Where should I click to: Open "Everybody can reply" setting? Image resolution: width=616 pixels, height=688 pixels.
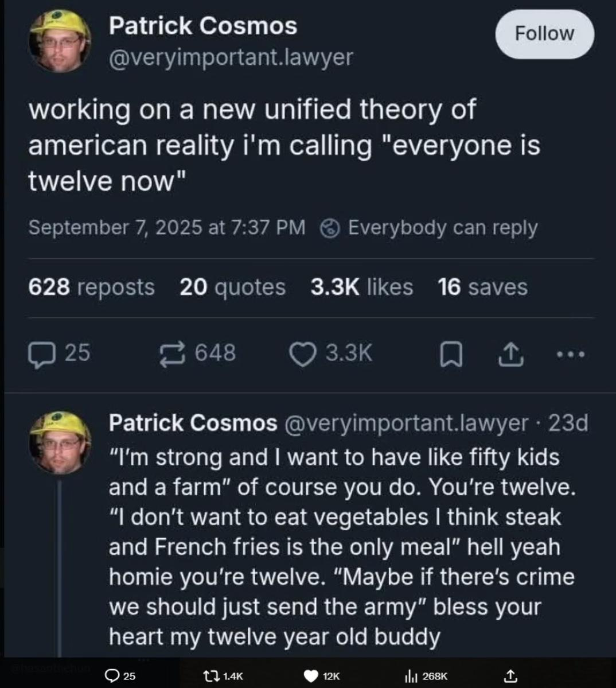442,228
